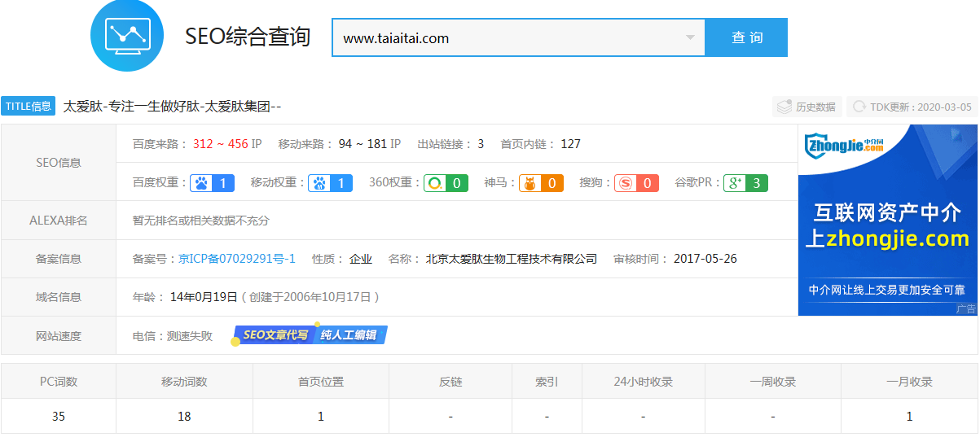The height and width of the screenshot is (437, 980).
Task: Click the 一周收录 column header
Action: (773, 382)
